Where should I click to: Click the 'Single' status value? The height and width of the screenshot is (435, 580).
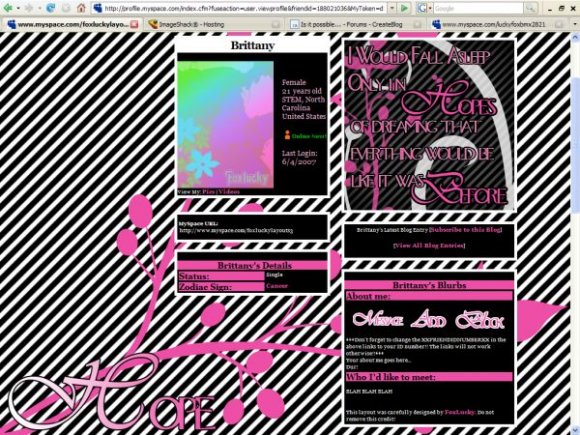click(x=274, y=274)
